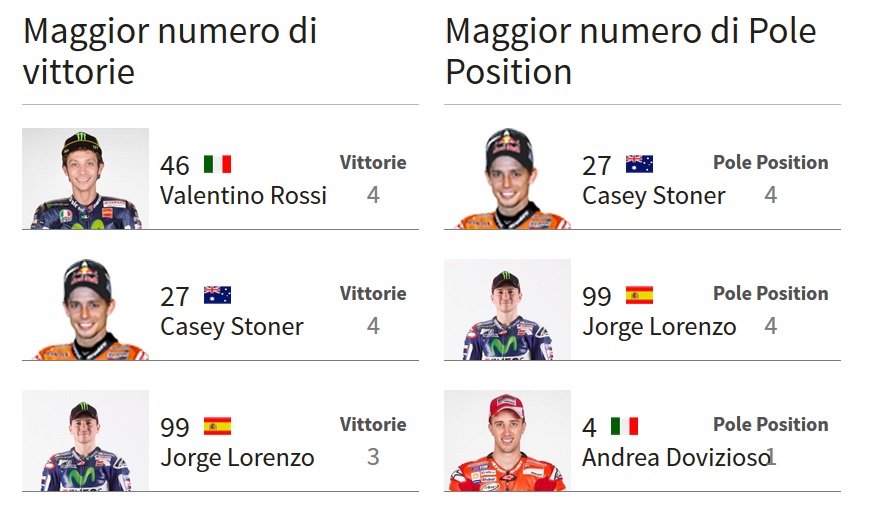Click the Vittorie label in Valentino Rossi's row

pyautogui.click(x=373, y=162)
